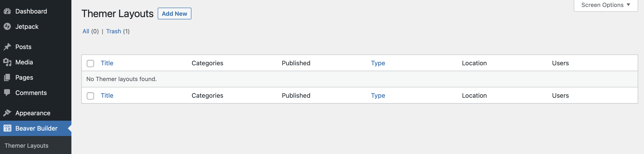Show All layouts filter link
The height and width of the screenshot is (154, 644).
click(x=86, y=31)
